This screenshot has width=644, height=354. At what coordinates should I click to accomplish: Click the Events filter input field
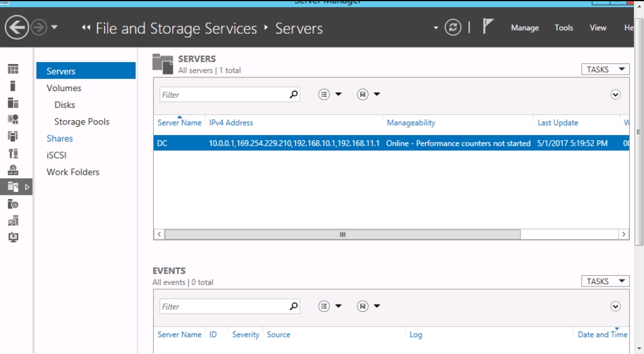(225, 306)
